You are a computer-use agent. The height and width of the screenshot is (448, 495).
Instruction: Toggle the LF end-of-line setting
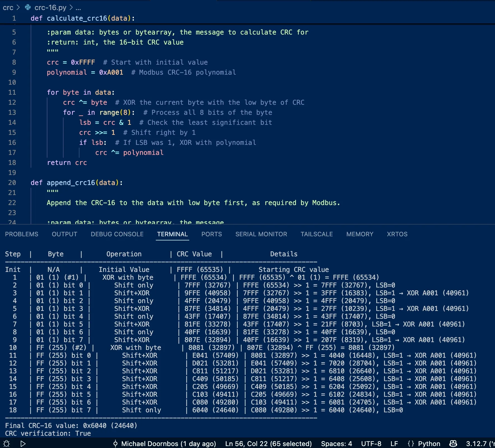pos(394,444)
